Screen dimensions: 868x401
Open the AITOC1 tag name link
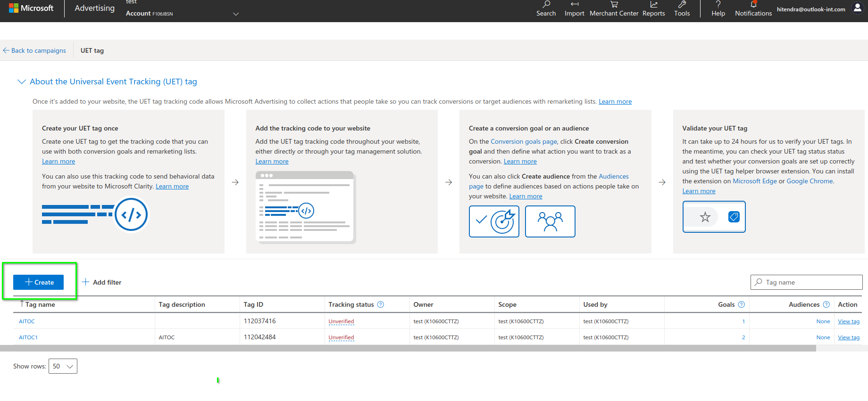click(28, 337)
